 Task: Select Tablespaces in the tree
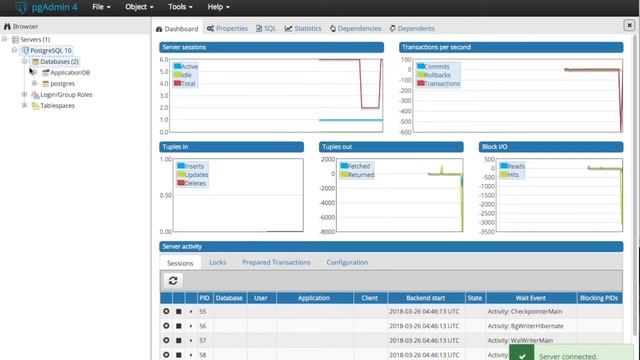tap(57, 106)
